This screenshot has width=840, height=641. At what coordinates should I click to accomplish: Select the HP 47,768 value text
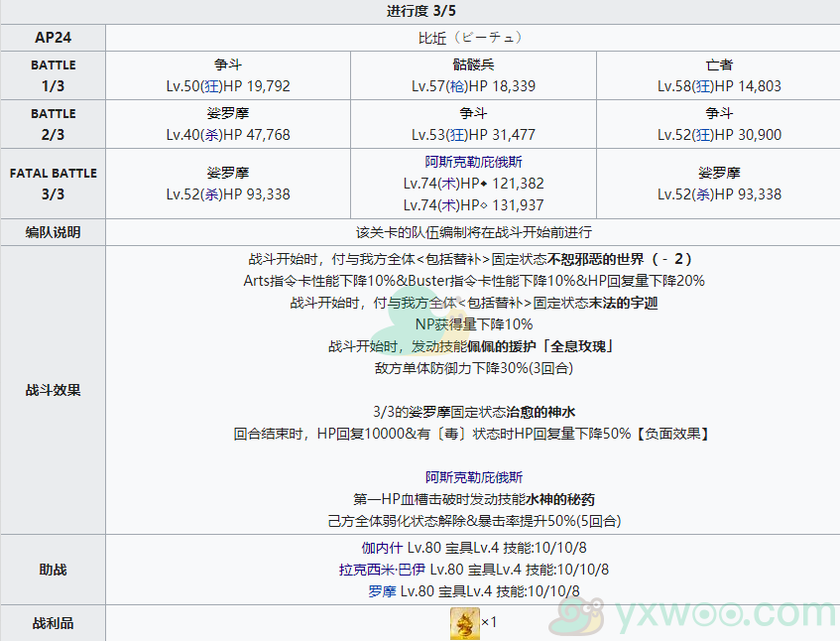[x=257, y=135]
